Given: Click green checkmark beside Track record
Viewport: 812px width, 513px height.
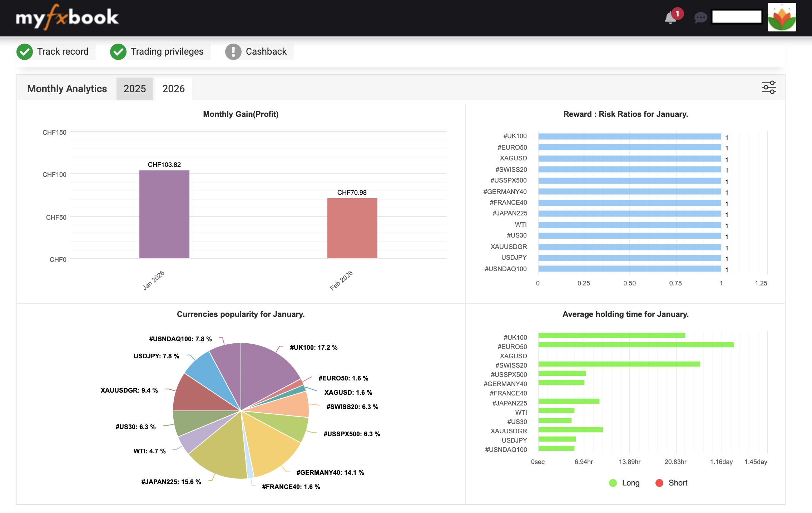Looking at the screenshot, I should tap(25, 52).
